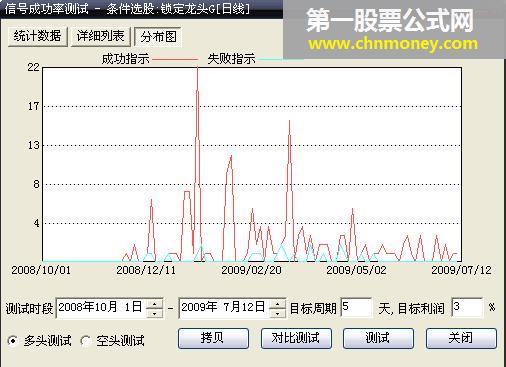Click the 对比测试 button

[296, 338]
